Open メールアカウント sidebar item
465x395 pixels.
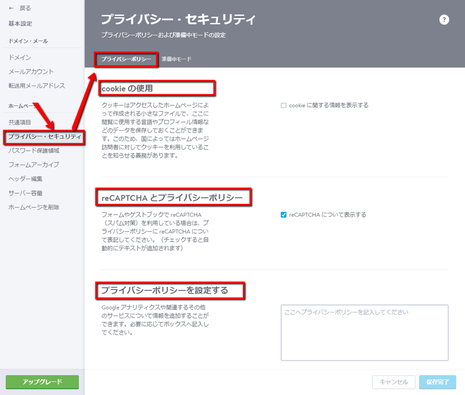tap(31, 72)
